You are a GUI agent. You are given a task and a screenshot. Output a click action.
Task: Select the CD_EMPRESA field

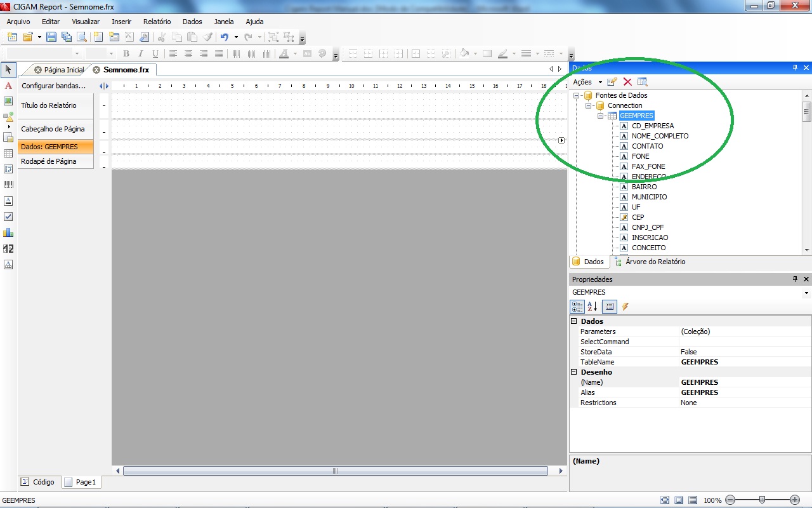point(653,126)
